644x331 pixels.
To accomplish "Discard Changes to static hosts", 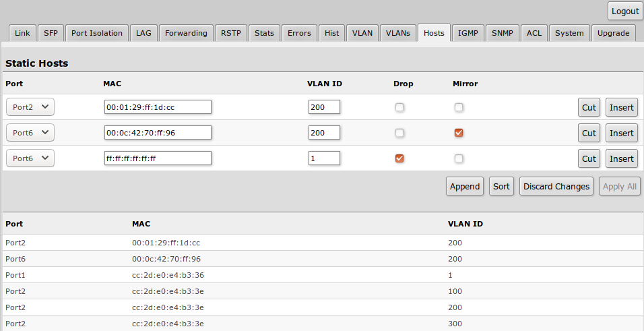I will coord(556,187).
